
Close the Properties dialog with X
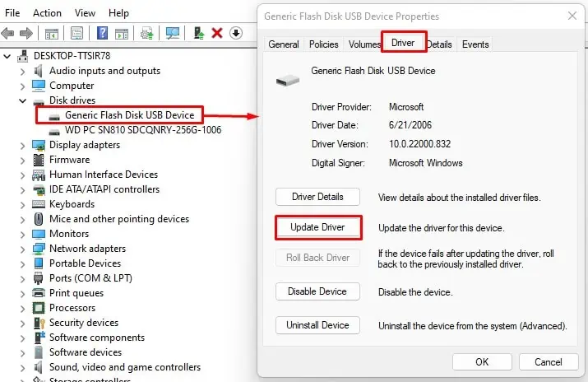click(572, 16)
